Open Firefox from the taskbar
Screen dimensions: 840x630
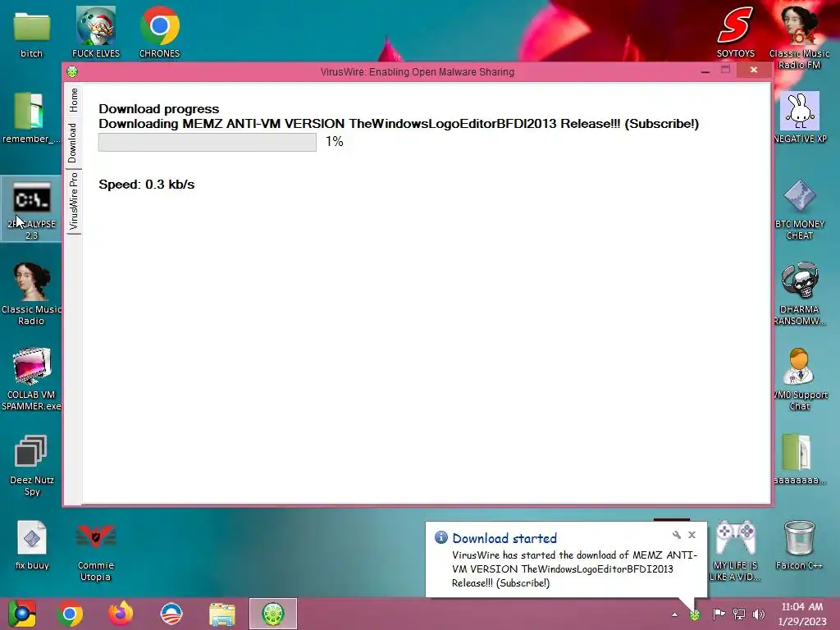coord(121,614)
